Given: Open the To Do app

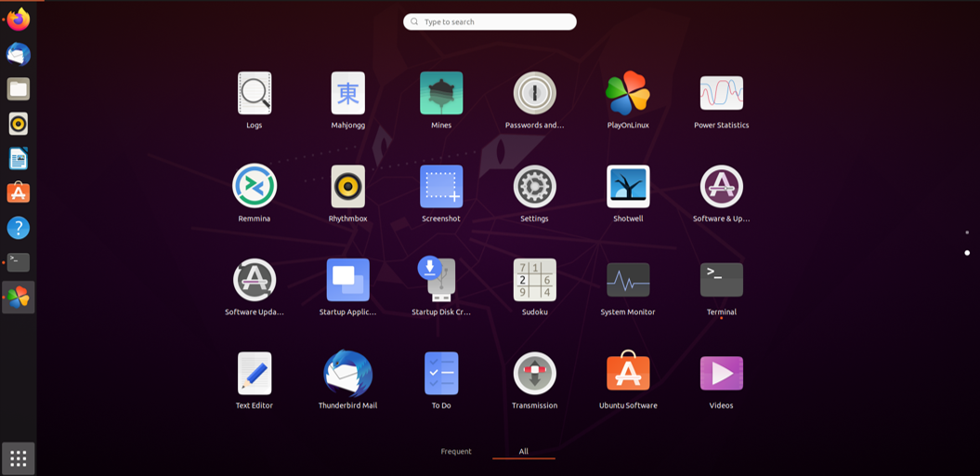Looking at the screenshot, I should (x=441, y=374).
